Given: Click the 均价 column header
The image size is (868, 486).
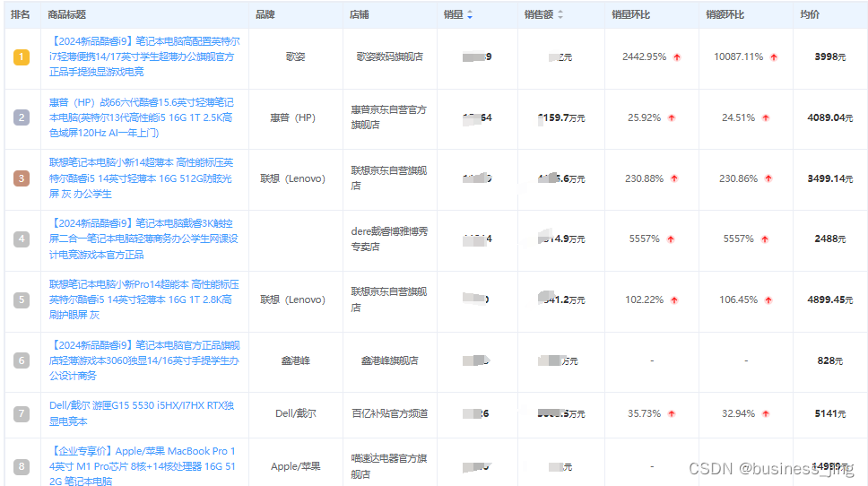Looking at the screenshot, I should coord(810,15).
